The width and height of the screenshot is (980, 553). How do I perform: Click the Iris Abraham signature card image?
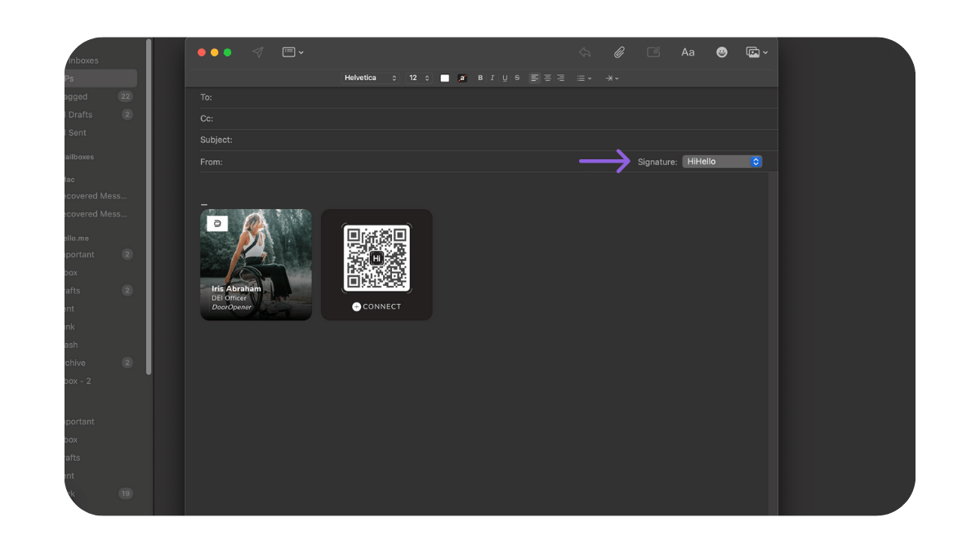pyautogui.click(x=256, y=265)
